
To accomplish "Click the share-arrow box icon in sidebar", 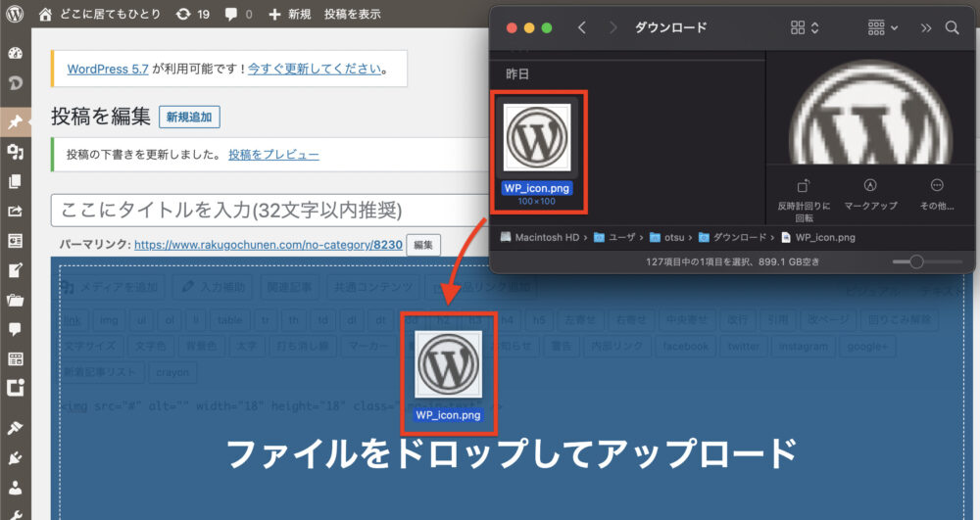I will coord(15,211).
